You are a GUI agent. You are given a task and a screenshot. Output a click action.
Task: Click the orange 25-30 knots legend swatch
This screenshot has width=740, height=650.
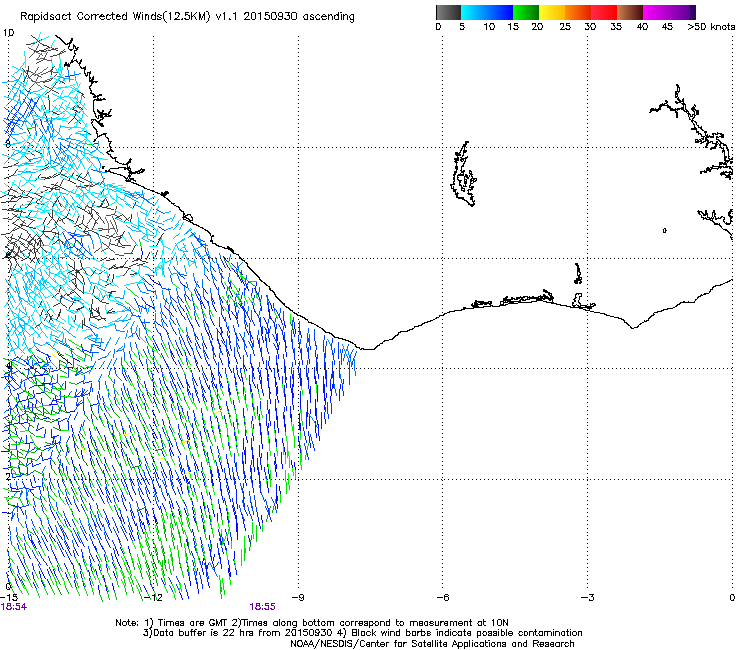578,12
